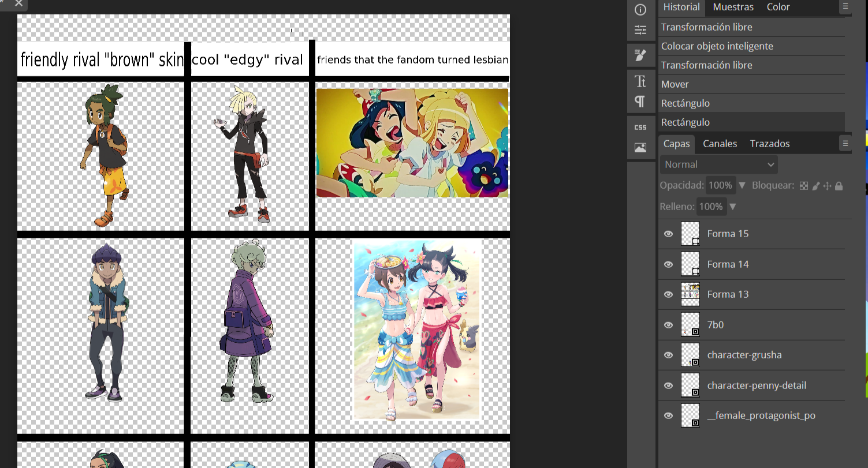The width and height of the screenshot is (868, 468).
Task: Toggle eye of character-grusha layer
Action: pyautogui.click(x=668, y=355)
